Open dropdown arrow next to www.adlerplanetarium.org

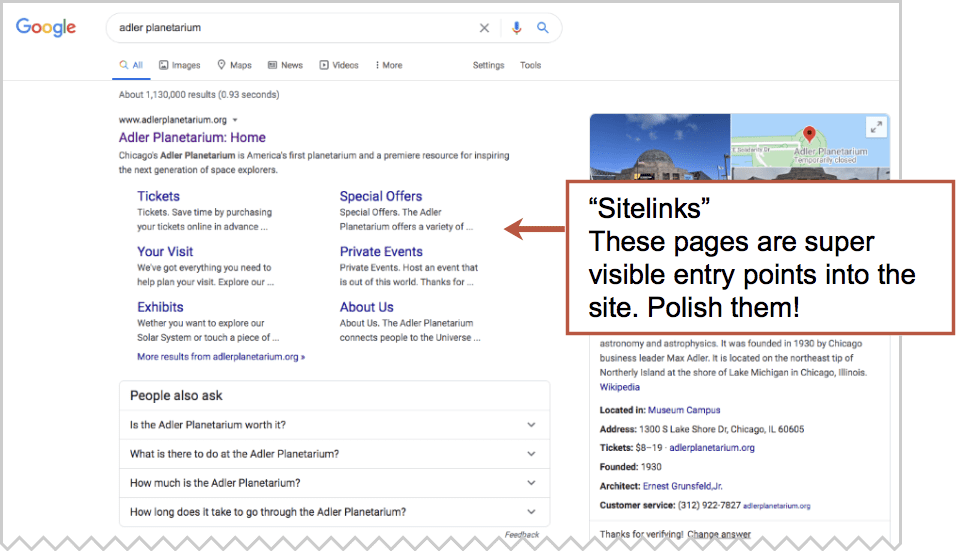235,120
